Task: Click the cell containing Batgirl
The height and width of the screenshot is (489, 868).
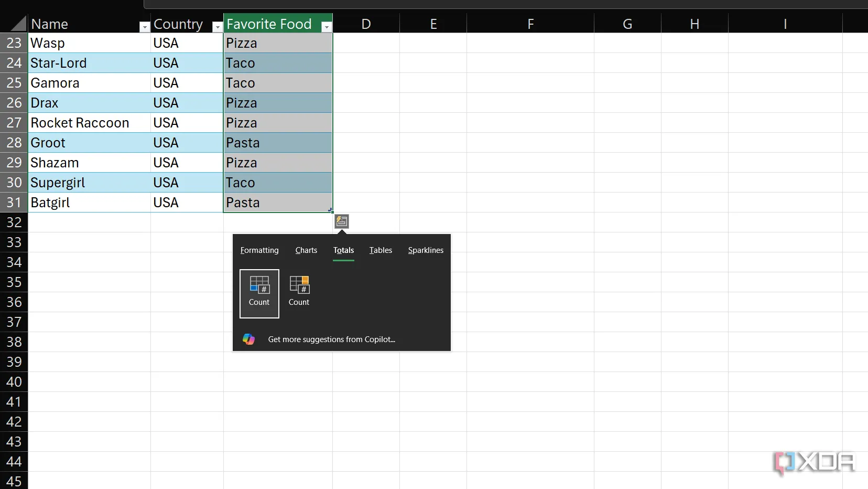Action: [x=89, y=203]
